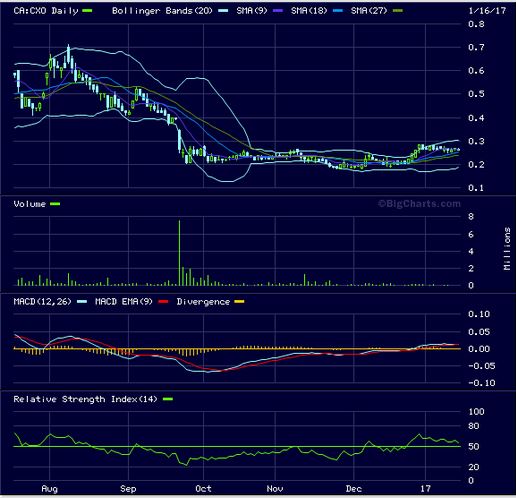516x498 pixels.
Task: Click the Bollinger Bands(20) legend label
Action: pos(162,11)
